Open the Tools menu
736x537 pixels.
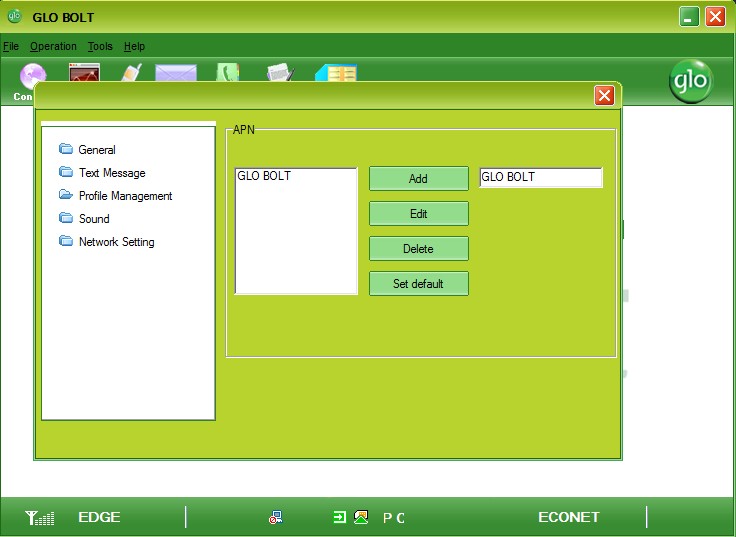pos(100,46)
